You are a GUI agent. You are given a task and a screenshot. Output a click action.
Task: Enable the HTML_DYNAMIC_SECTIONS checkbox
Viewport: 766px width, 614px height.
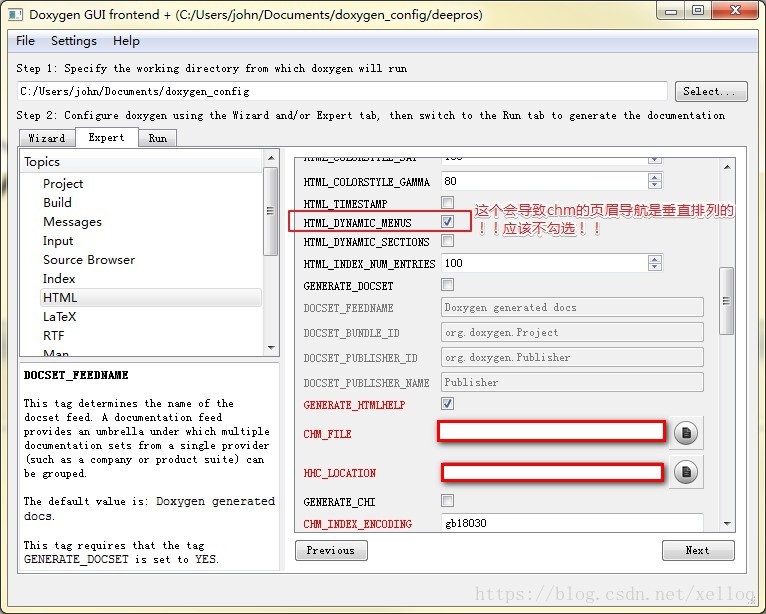(x=447, y=241)
